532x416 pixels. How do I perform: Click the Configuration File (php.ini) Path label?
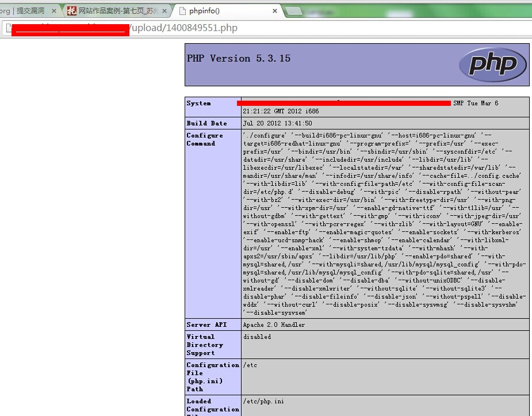point(213,377)
